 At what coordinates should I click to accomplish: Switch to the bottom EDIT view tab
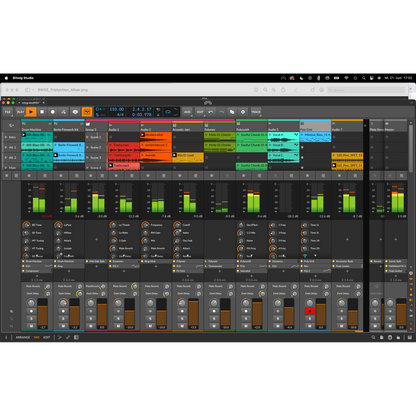point(47,337)
